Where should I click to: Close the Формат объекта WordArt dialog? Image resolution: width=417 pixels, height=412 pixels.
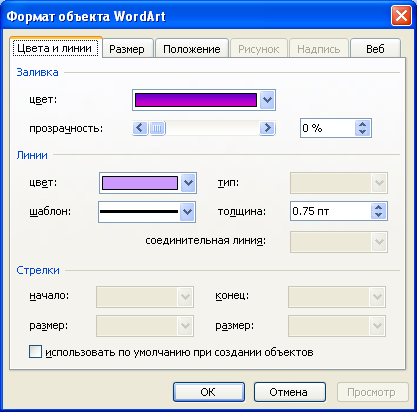(x=401, y=16)
